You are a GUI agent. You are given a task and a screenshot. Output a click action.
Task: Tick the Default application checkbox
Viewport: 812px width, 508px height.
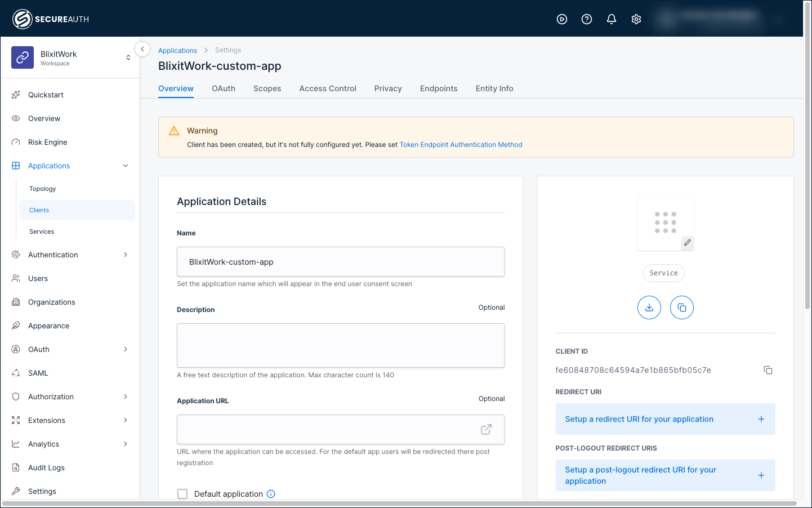coord(182,494)
